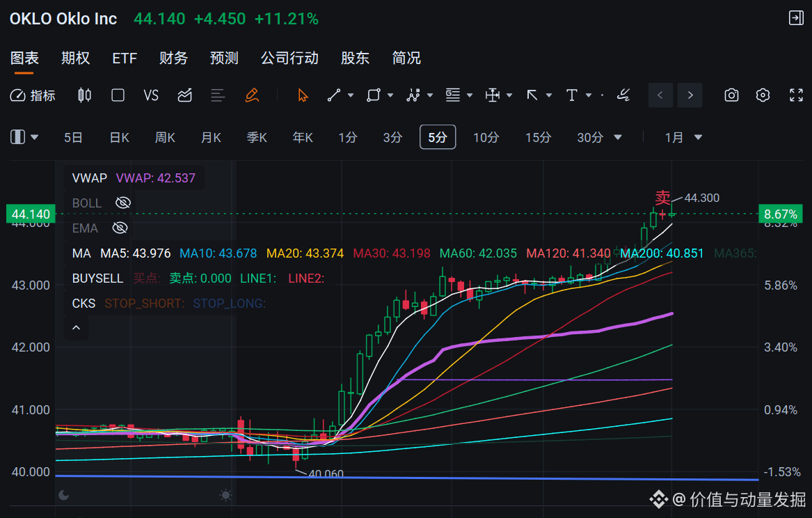This screenshot has height=518, width=812.
Task: Expand polyline pattern tool dropdown arrow
Action: pyautogui.click(x=430, y=95)
